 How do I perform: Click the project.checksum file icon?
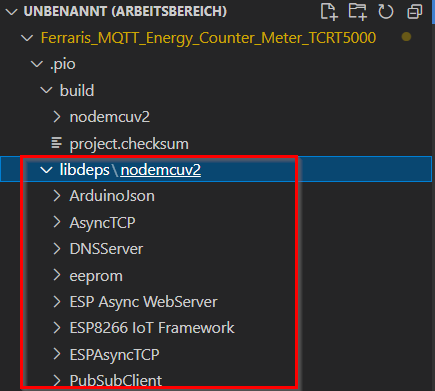pyautogui.click(x=56, y=143)
